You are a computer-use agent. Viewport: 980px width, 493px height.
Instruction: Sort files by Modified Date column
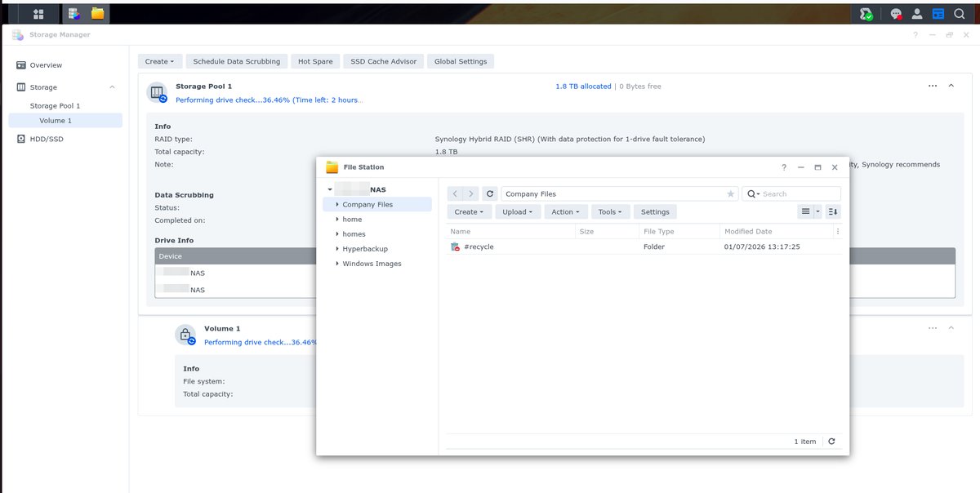point(776,232)
